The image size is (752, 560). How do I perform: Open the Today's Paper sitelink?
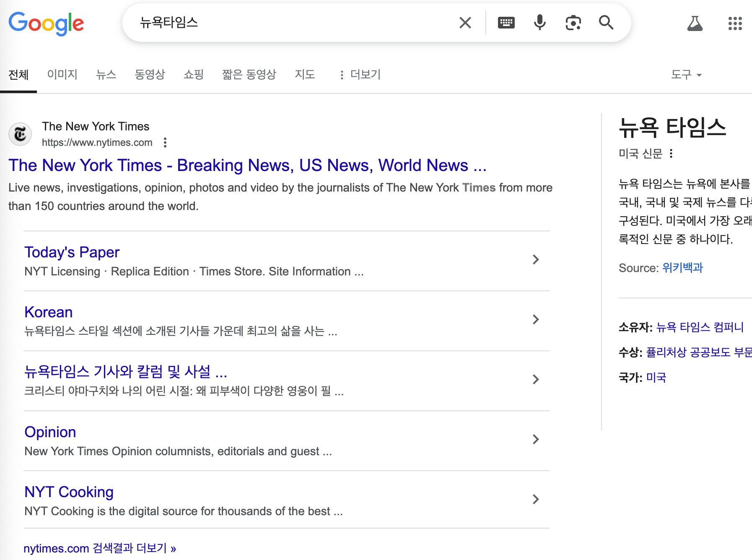(72, 252)
